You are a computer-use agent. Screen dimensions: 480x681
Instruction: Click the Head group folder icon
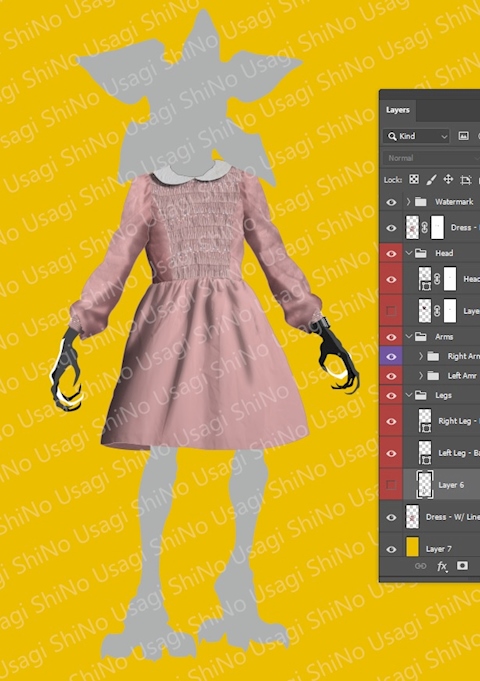(x=420, y=253)
